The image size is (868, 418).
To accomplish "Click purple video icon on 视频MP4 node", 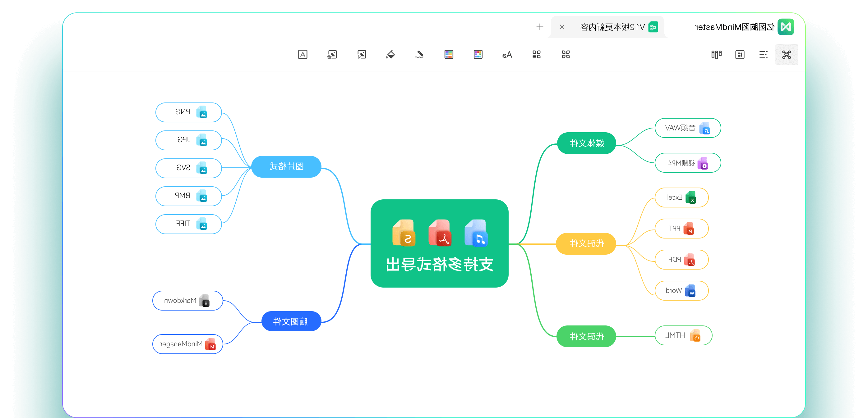I will 703,163.
